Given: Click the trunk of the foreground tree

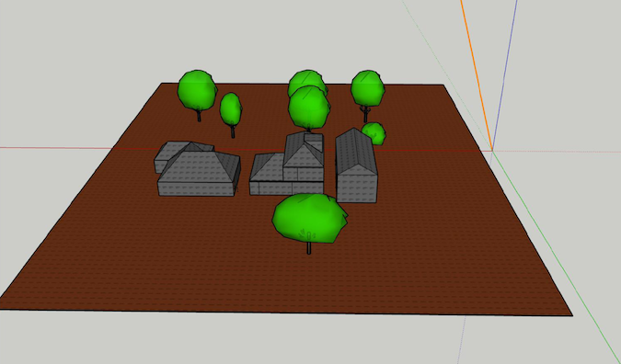Looking at the screenshot, I should click(x=309, y=247).
